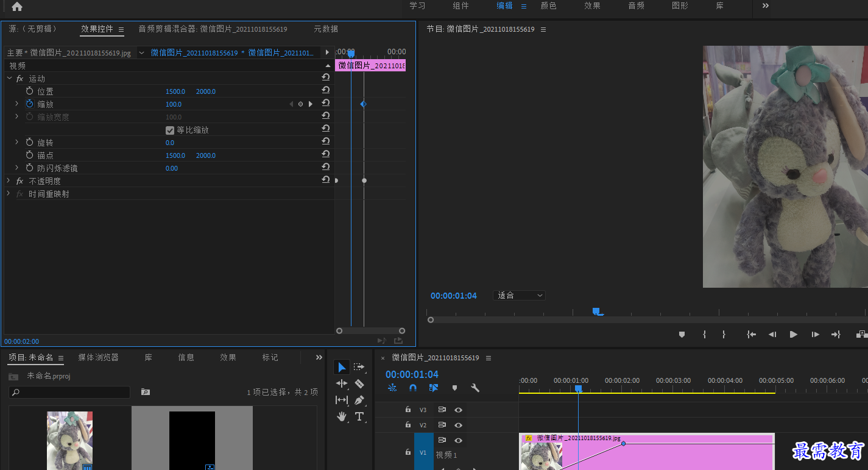Go to out point button

tap(836, 334)
